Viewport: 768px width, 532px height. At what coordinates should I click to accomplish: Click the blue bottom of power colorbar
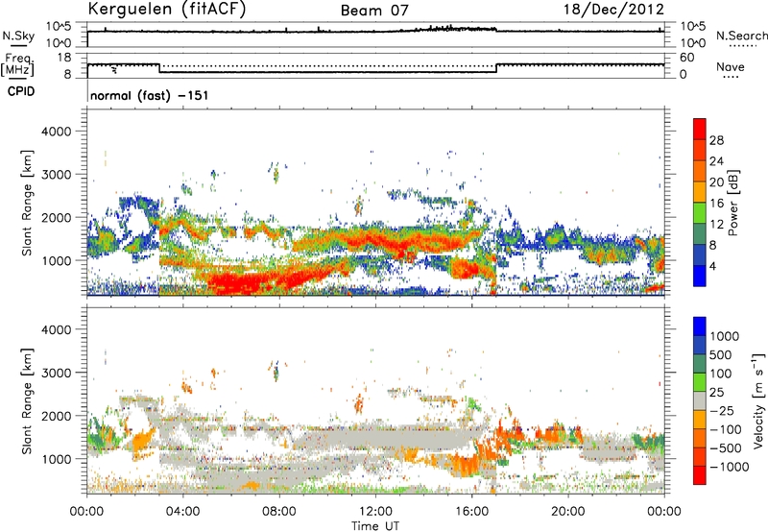point(700,276)
